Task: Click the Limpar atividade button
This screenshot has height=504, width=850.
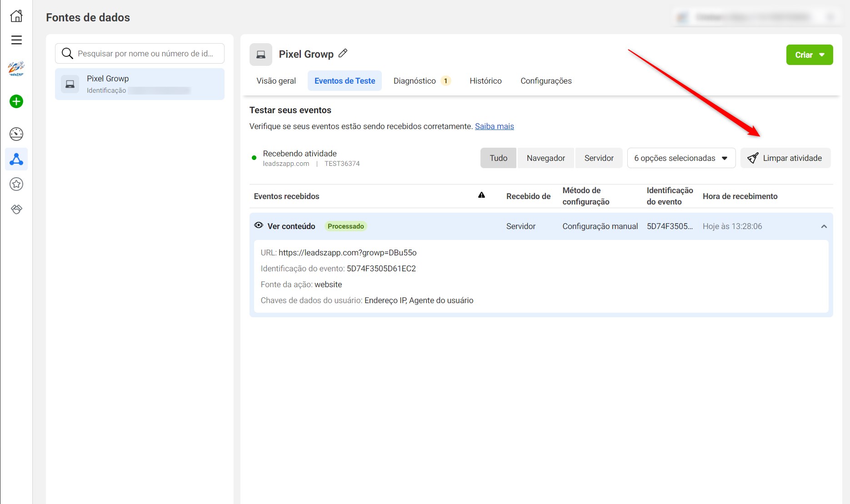Action: click(x=785, y=158)
